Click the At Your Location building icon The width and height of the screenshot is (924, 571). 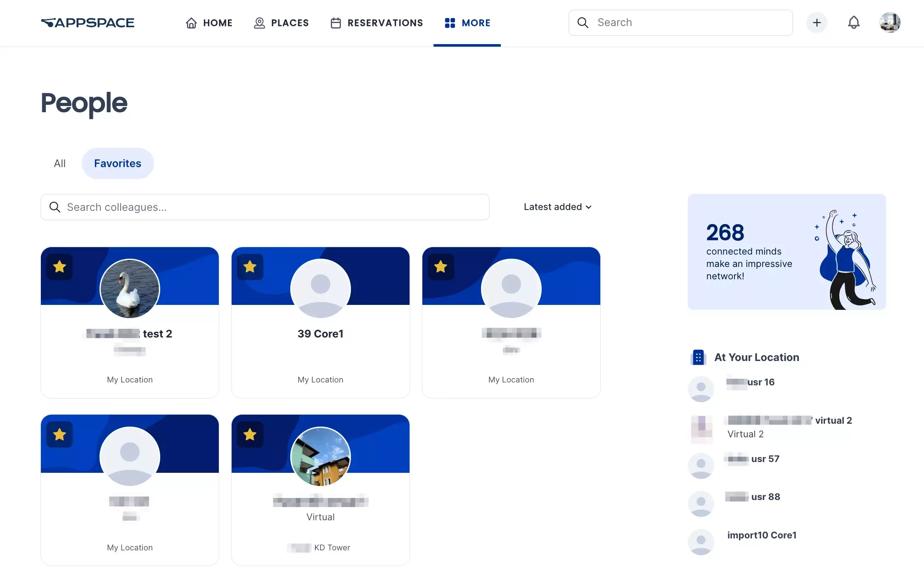(698, 357)
